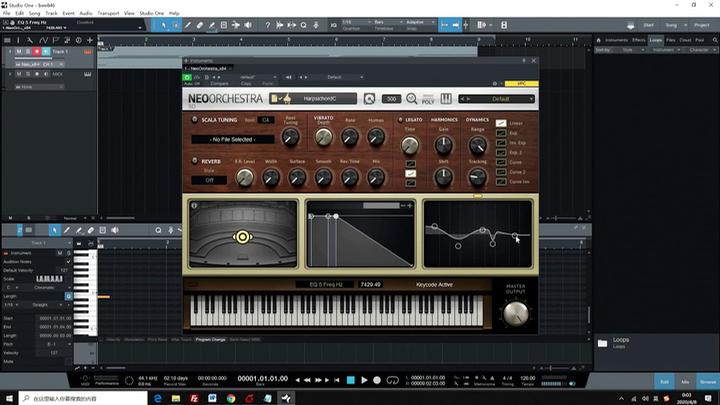
Task: Toggle the plugin bypass green power button
Action: pos(187,78)
